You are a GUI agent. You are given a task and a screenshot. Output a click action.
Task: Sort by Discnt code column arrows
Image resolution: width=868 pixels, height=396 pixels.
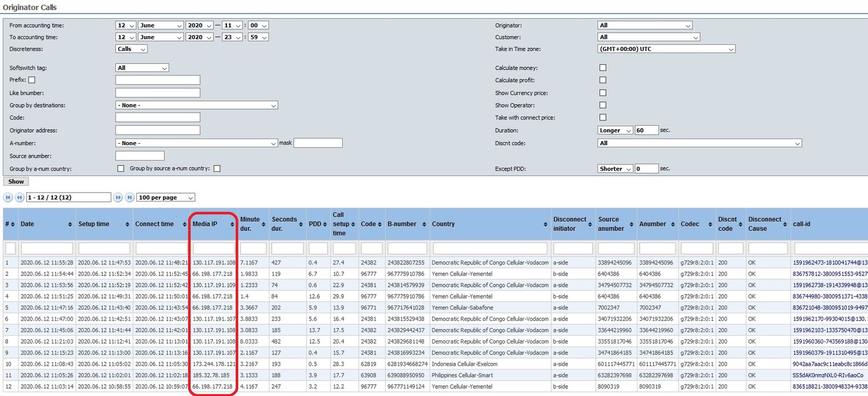[x=740, y=224]
